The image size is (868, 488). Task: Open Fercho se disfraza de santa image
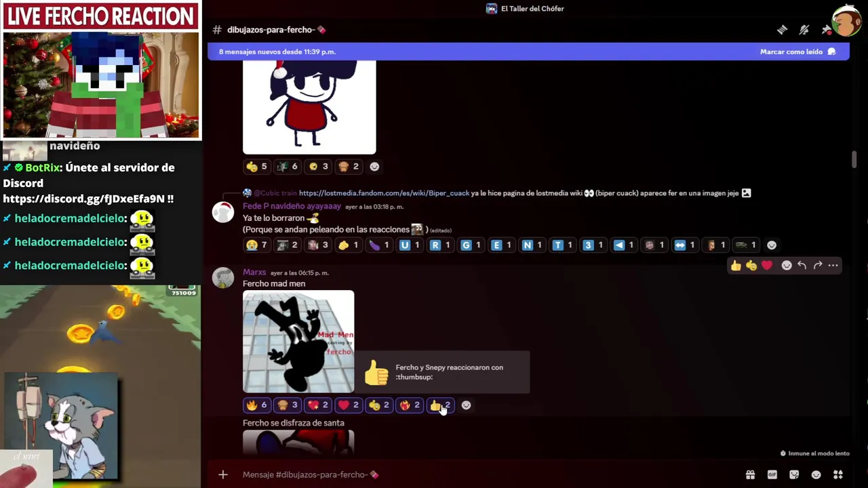click(298, 443)
